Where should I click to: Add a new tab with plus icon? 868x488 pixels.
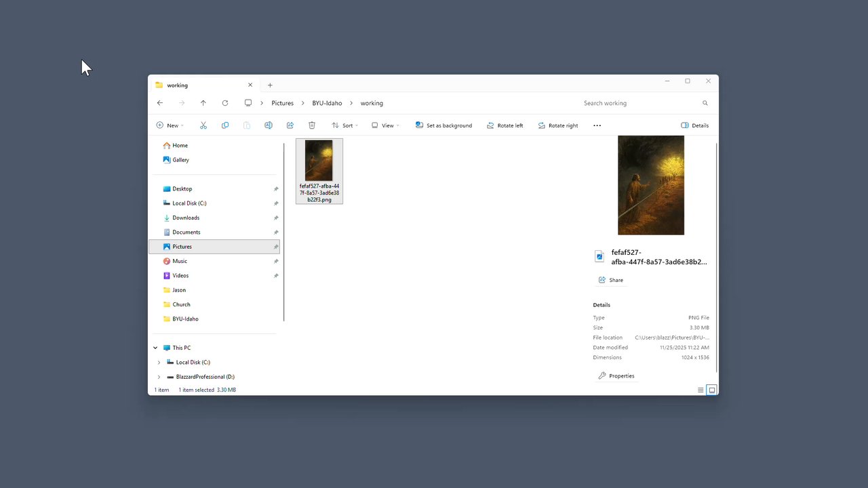click(x=270, y=85)
